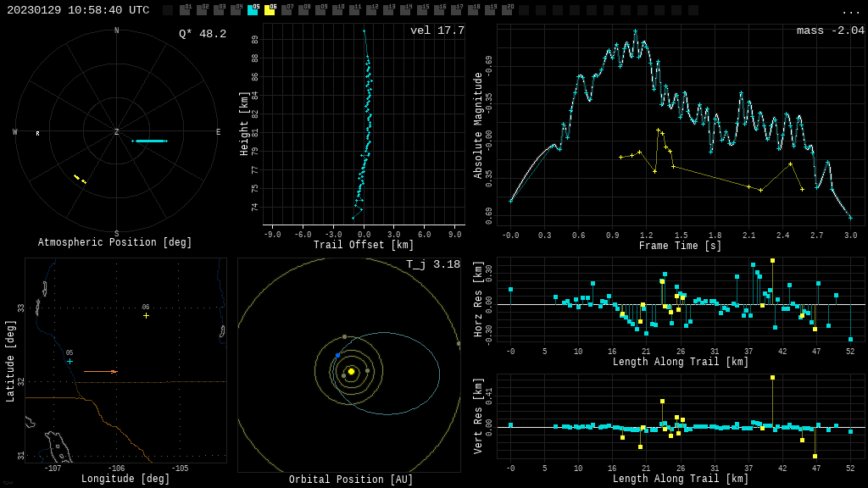Select station box 04 in the top strip

pyautogui.click(x=236, y=10)
